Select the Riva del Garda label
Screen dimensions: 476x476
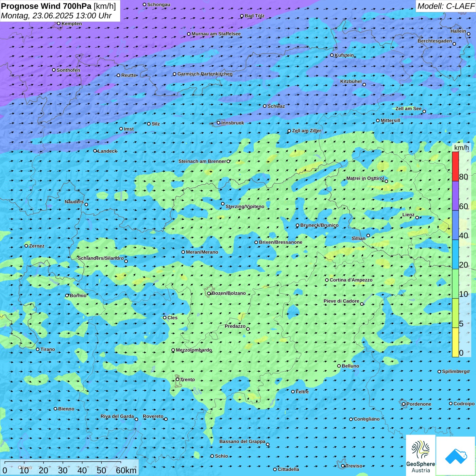pyautogui.click(x=117, y=416)
